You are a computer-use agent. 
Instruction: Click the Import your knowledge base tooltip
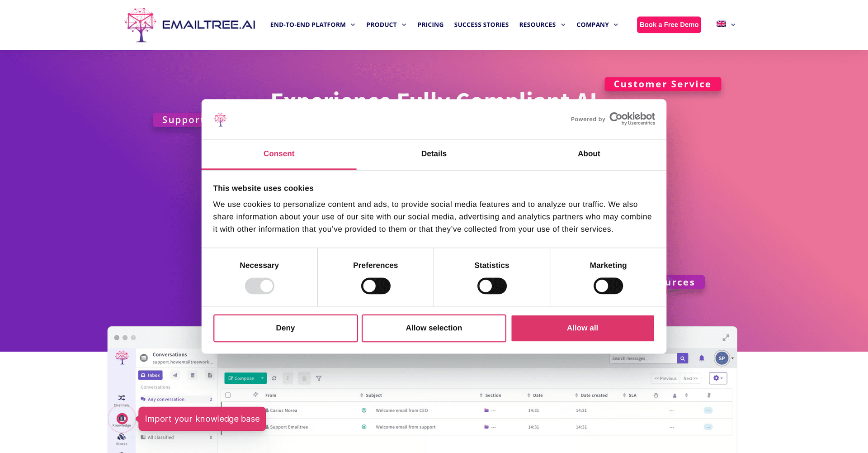click(x=202, y=419)
